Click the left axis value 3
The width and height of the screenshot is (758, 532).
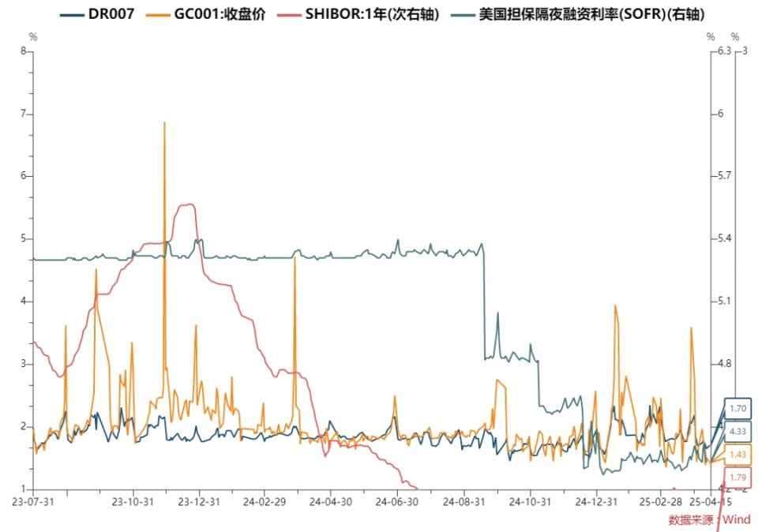[23, 364]
